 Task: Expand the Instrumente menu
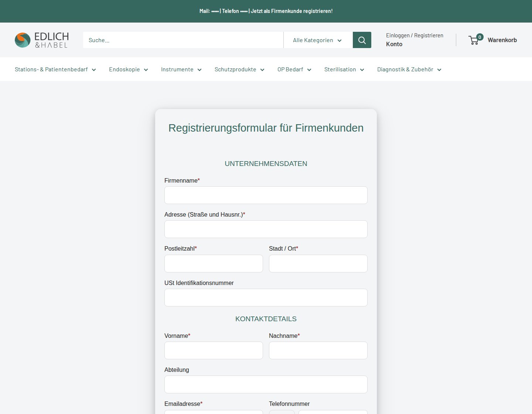(181, 69)
